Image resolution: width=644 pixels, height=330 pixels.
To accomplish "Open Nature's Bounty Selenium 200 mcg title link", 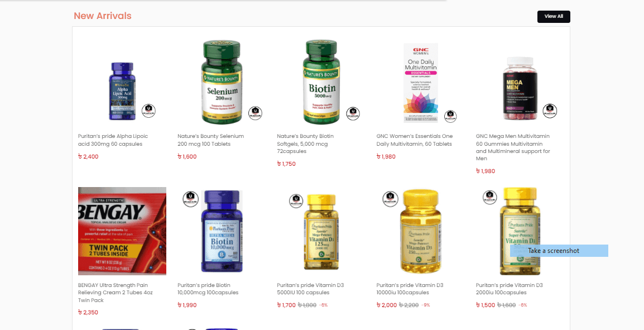I will [211, 140].
